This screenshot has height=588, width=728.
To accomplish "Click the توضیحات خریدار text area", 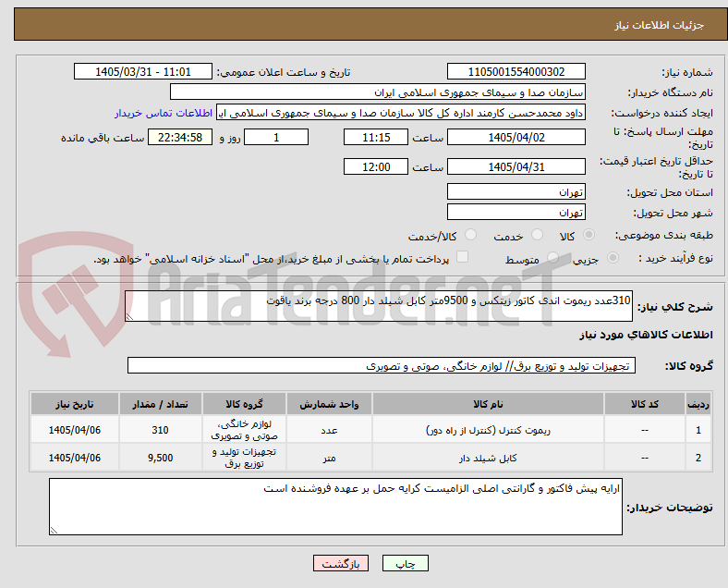I will [335, 507].
